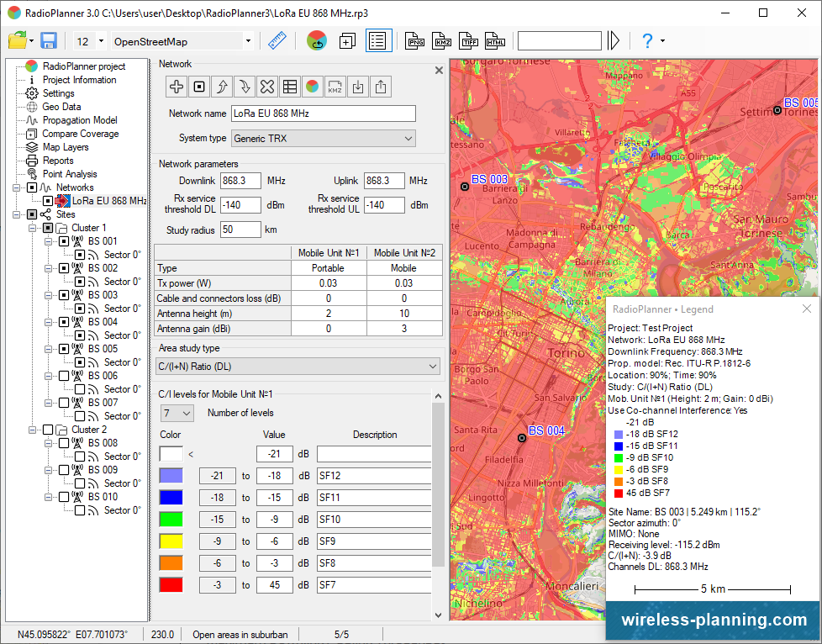
Task: Open Compare Coverage in the tree
Action: coord(80,134)
